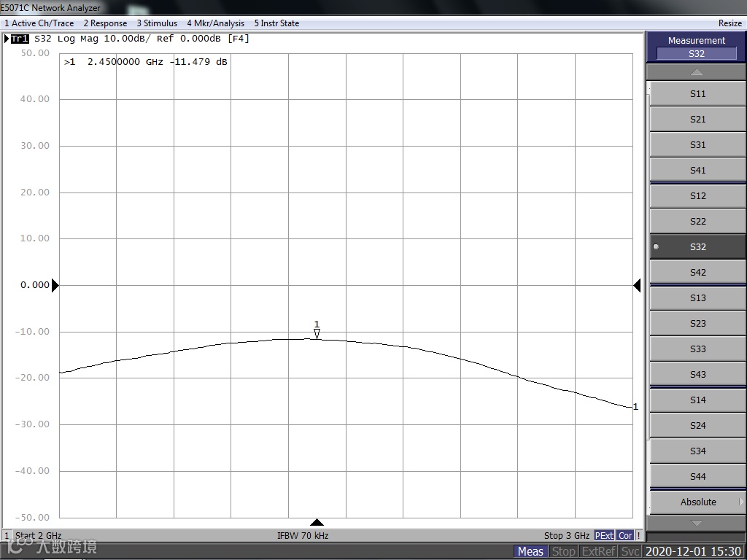
Task: Click the marker readout 2.4500000 GHz -11.479 dB
Action: tap(146, 62)
